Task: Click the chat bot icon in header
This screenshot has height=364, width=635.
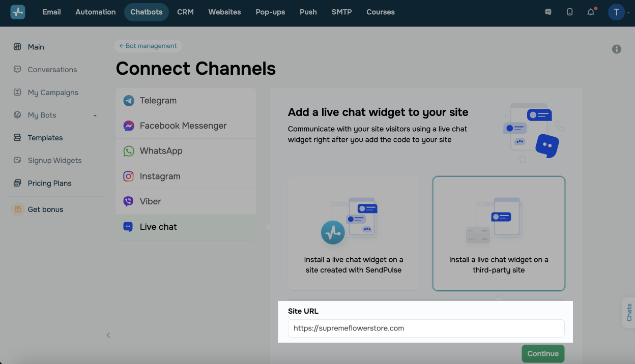Action: coord(548,12)
